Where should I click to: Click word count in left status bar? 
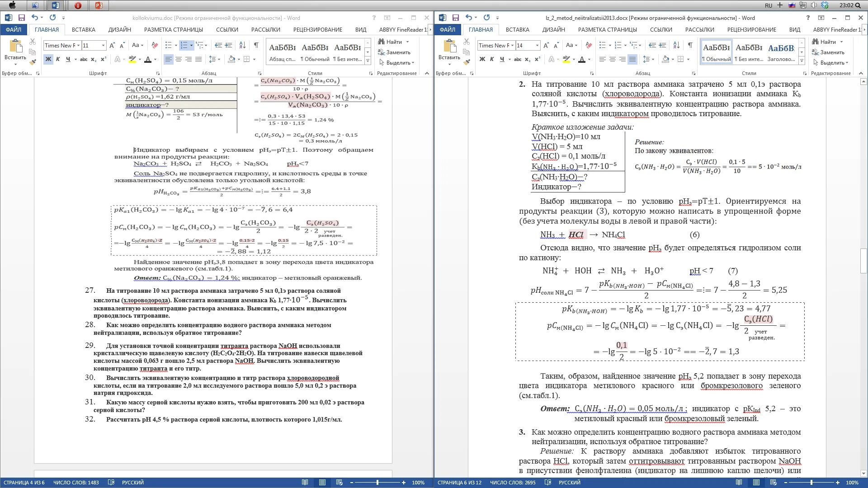pyautogui.click(x=76, y=482)
